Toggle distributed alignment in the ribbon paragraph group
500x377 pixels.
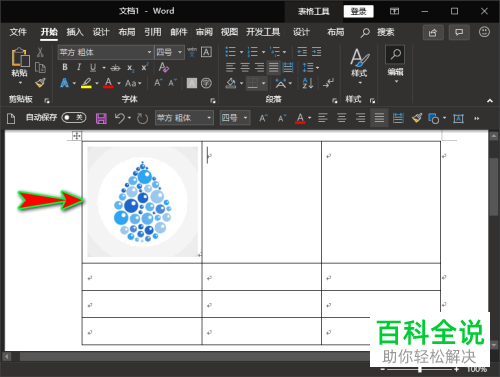point(288,67)
